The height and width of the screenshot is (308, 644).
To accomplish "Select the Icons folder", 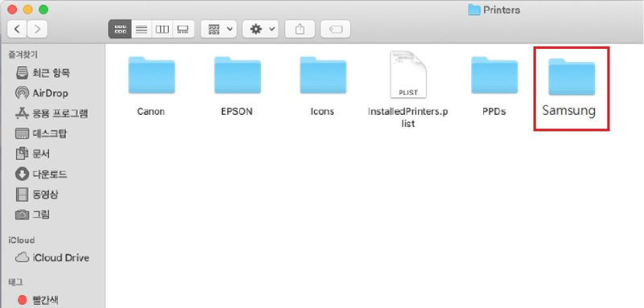I will 323,76.
